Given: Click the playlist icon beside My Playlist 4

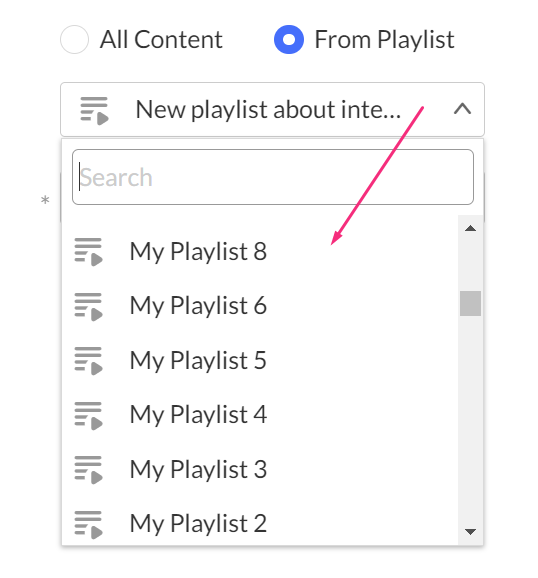Looking at the screenshot, I should (x=88, y=415).
